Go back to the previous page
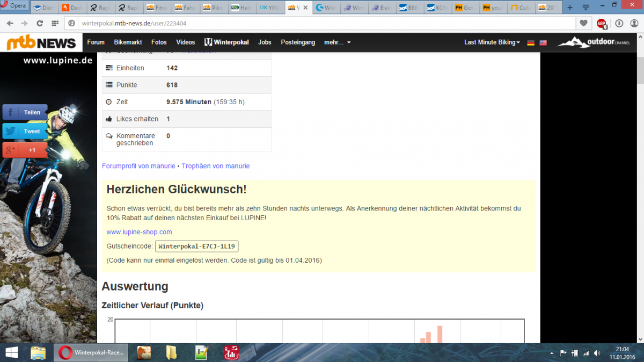The width and height of the screenshot is (644, 362). pos(10,24)
